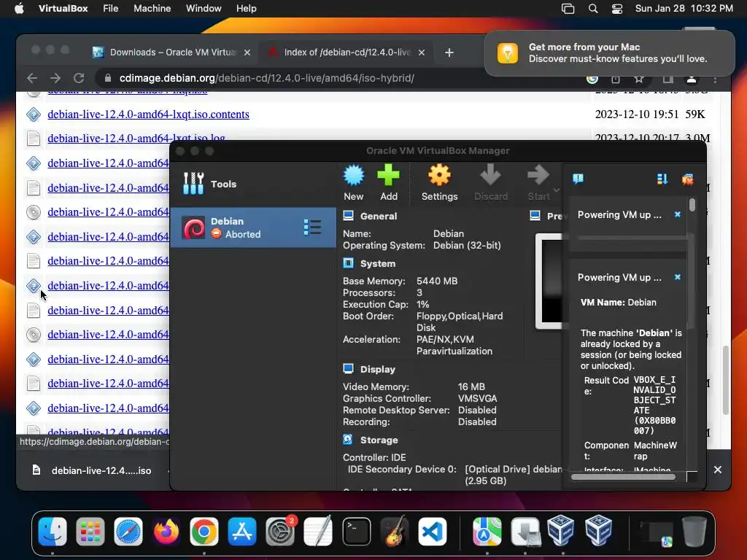Reload the Debian index page
Image resolution: width=747 pixels, height=560 pixels.
79,78
